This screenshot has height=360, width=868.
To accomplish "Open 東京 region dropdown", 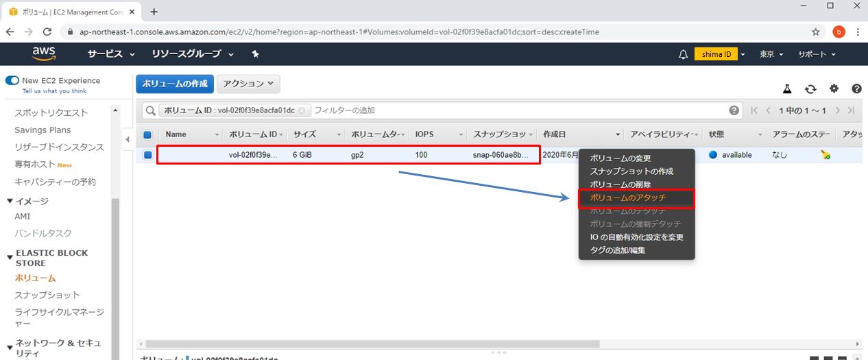I will tap(772, 54).
